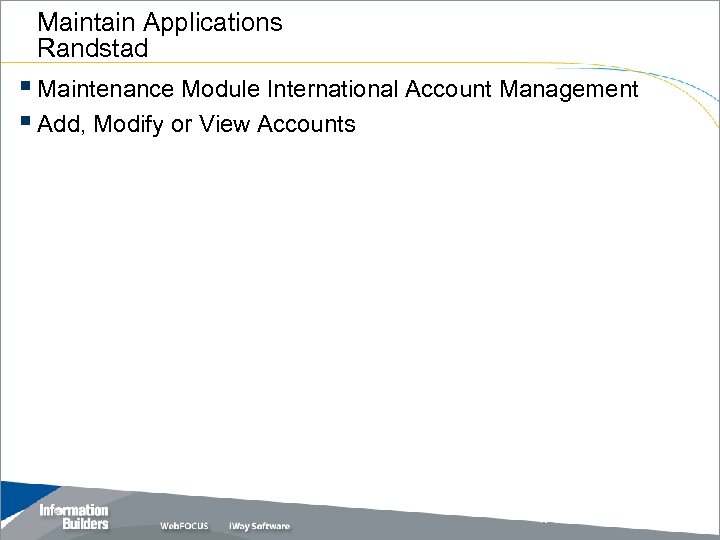This screenshot has height=540, width=720.
Task: Click the iWay Software footer label
Action: [x=259, y=526]
